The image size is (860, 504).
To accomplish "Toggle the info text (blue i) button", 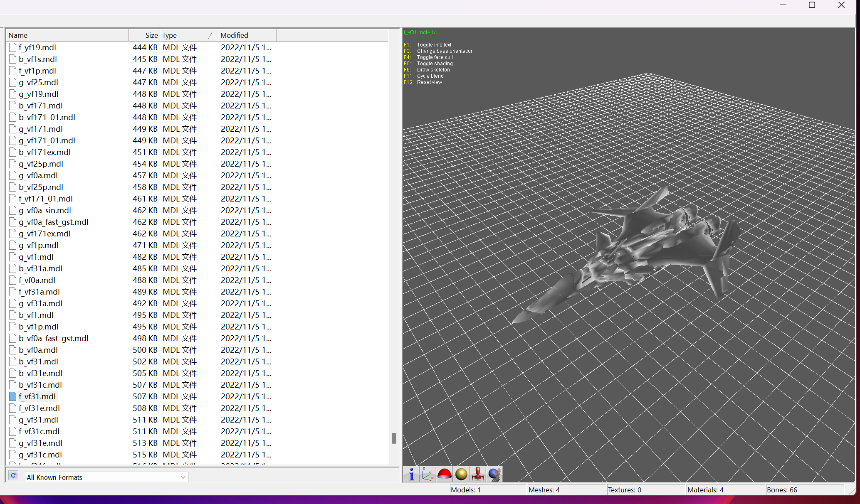I will 411,474.
